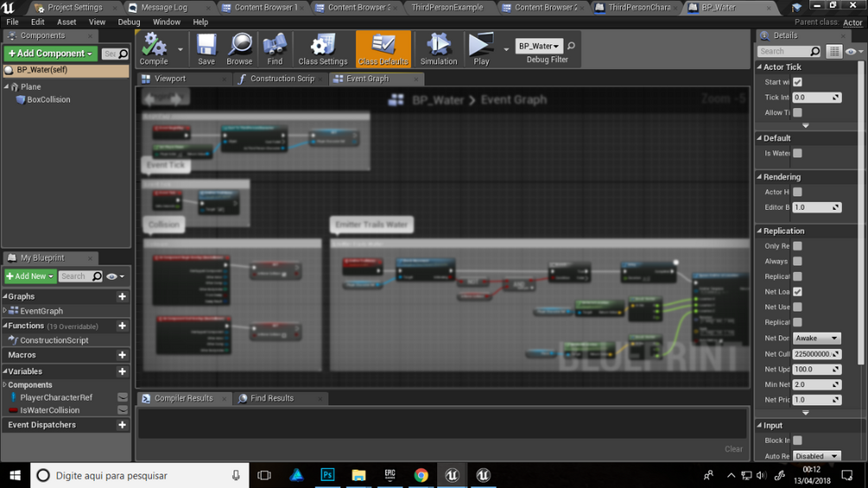Open the File menu

coord(12,22)
